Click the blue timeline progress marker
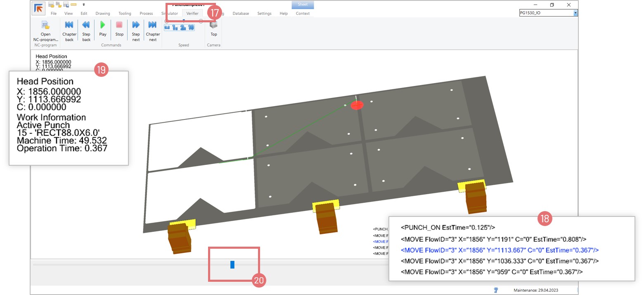The image size is (644, 295). (232, 264)
